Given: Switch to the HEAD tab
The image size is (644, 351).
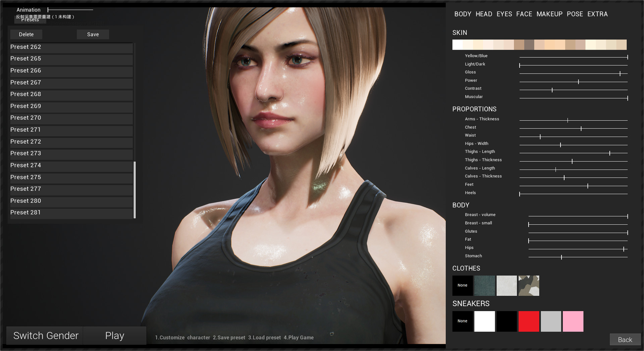Looking at the screenshot, I should [x=484, y=14].
